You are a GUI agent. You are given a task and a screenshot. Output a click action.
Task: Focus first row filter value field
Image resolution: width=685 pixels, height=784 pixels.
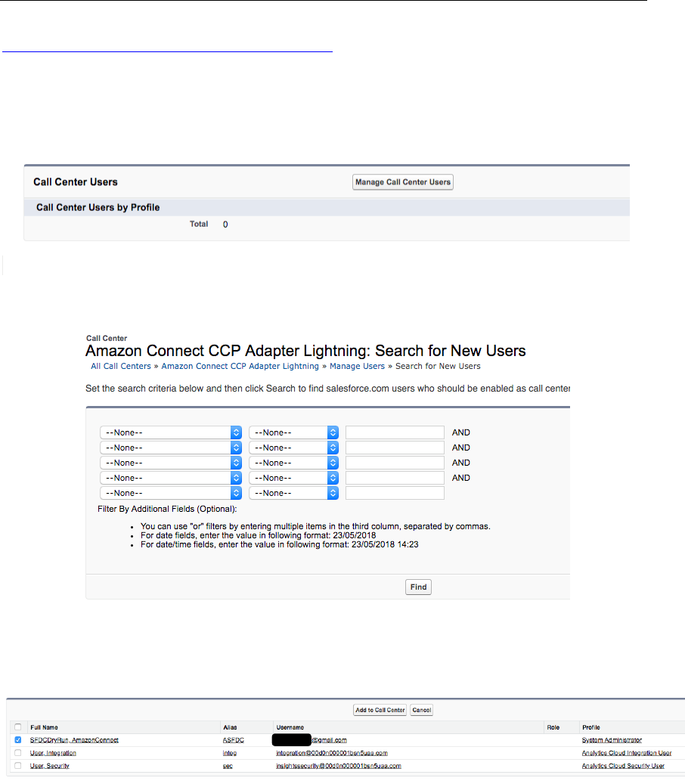point(395,432)
